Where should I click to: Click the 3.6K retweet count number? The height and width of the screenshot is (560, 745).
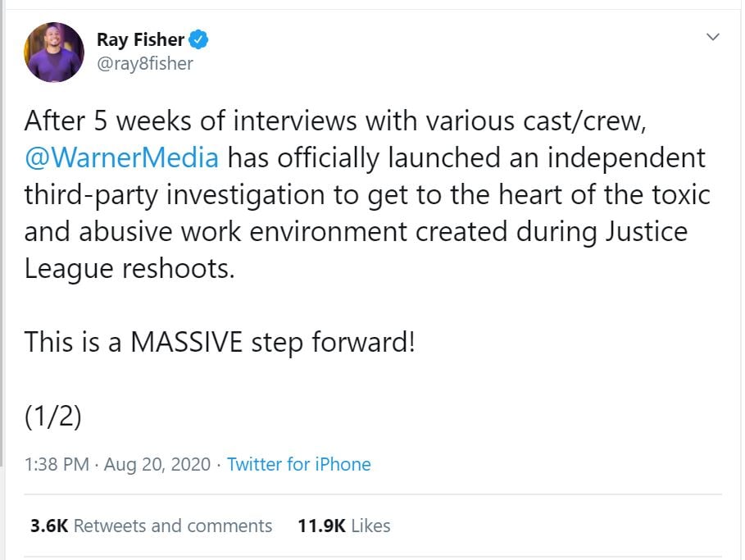pos(49,526)
